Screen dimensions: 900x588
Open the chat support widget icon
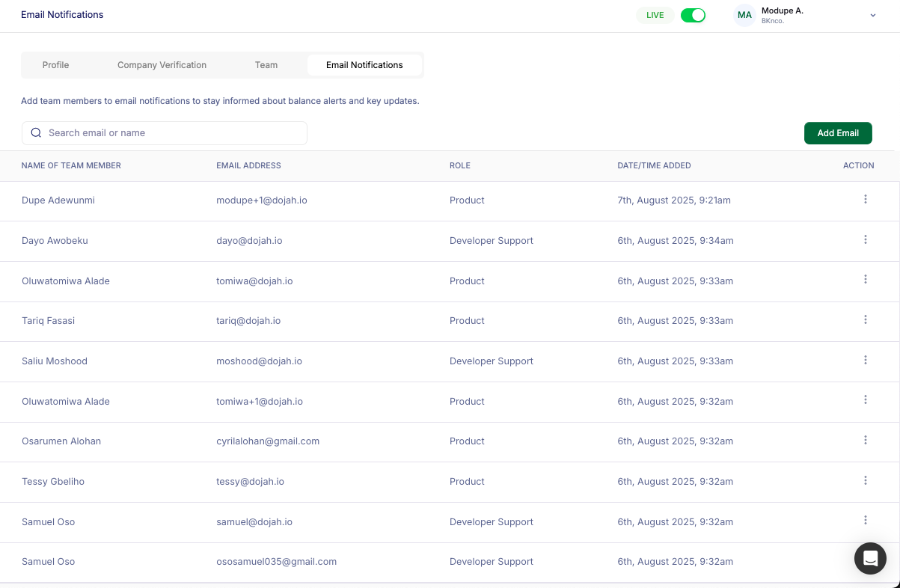coord(870,558)
